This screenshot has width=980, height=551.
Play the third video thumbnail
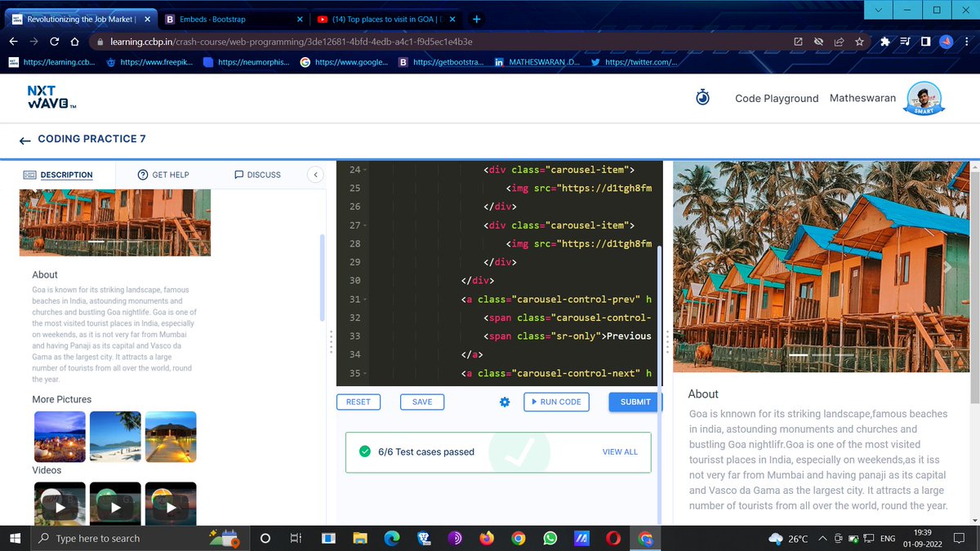171,504
